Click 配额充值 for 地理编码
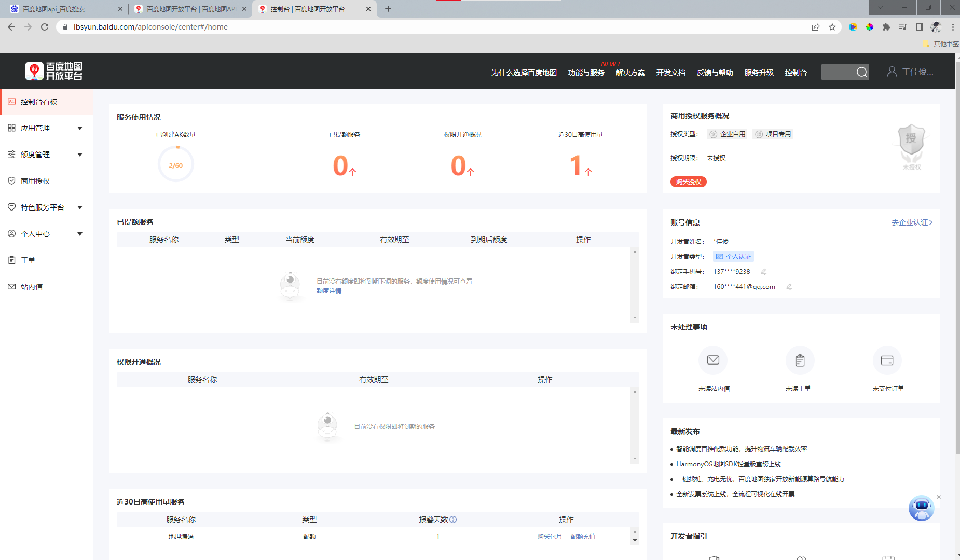 pos(583,537)
